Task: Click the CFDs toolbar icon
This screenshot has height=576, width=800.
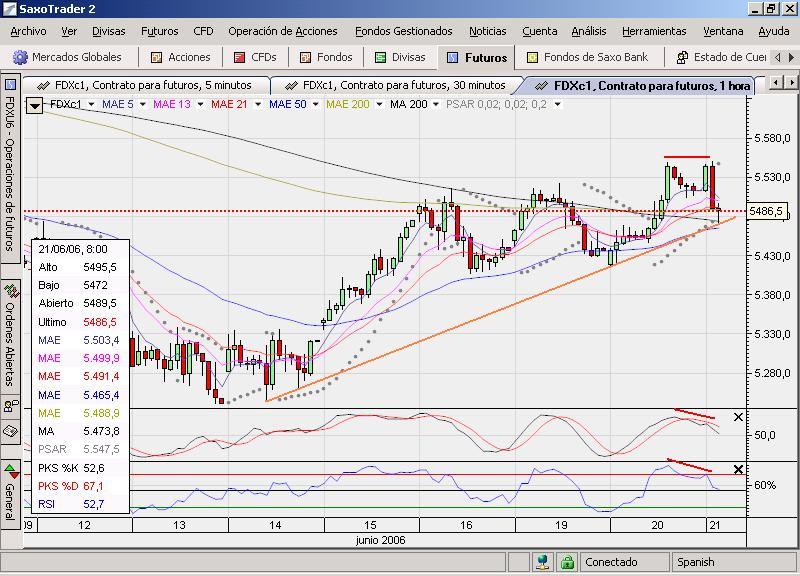Action: point(239,58)
